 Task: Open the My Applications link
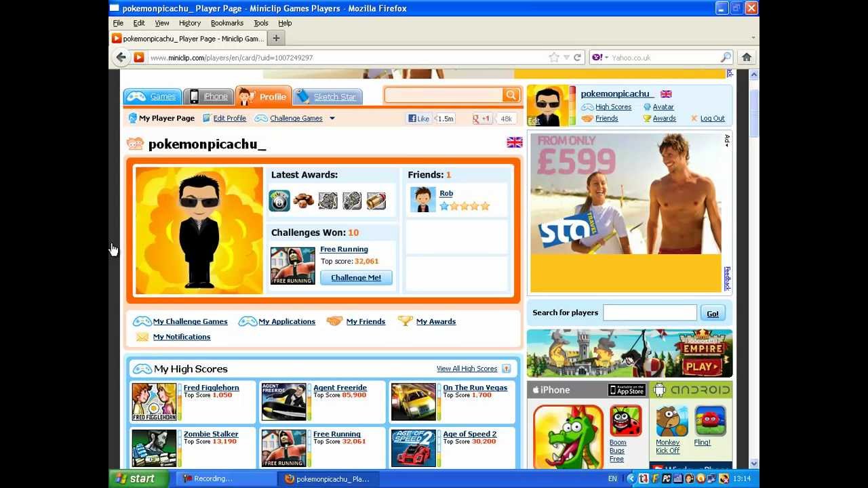[x=287, y=321]
